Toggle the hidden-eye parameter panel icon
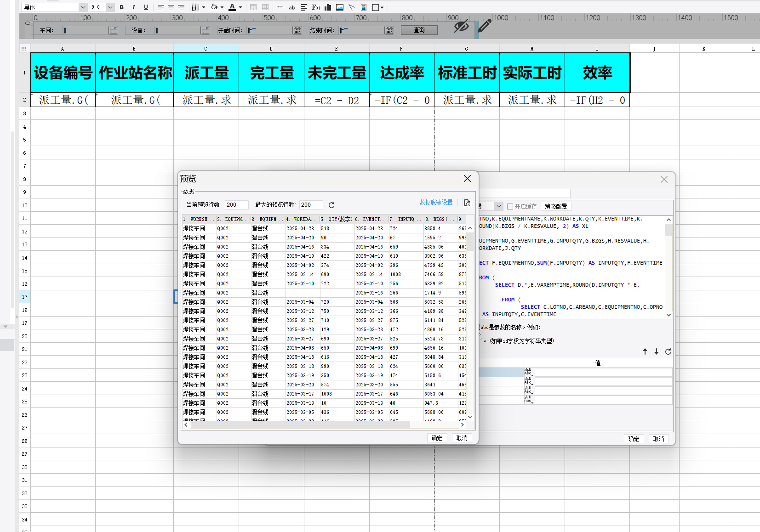 (x=461, y=26)
